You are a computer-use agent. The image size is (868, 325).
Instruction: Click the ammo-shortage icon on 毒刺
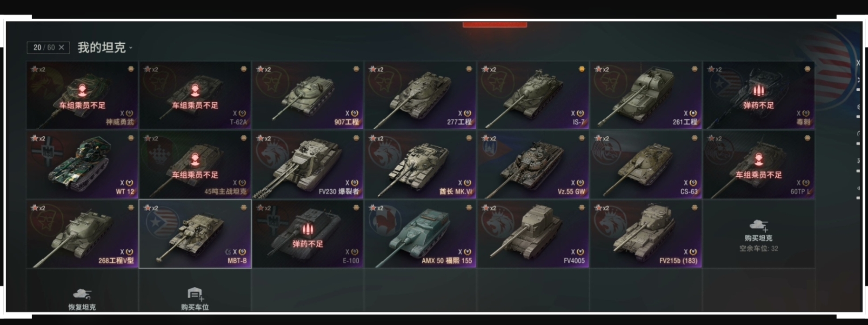tap(758, 91)
